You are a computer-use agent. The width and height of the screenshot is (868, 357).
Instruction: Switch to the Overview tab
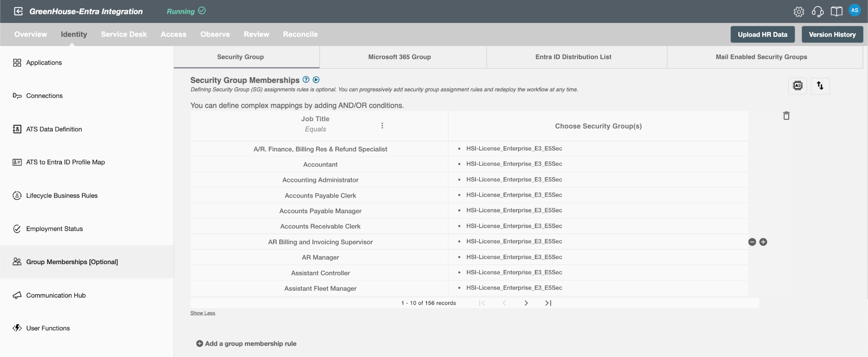tap(31, 34)
